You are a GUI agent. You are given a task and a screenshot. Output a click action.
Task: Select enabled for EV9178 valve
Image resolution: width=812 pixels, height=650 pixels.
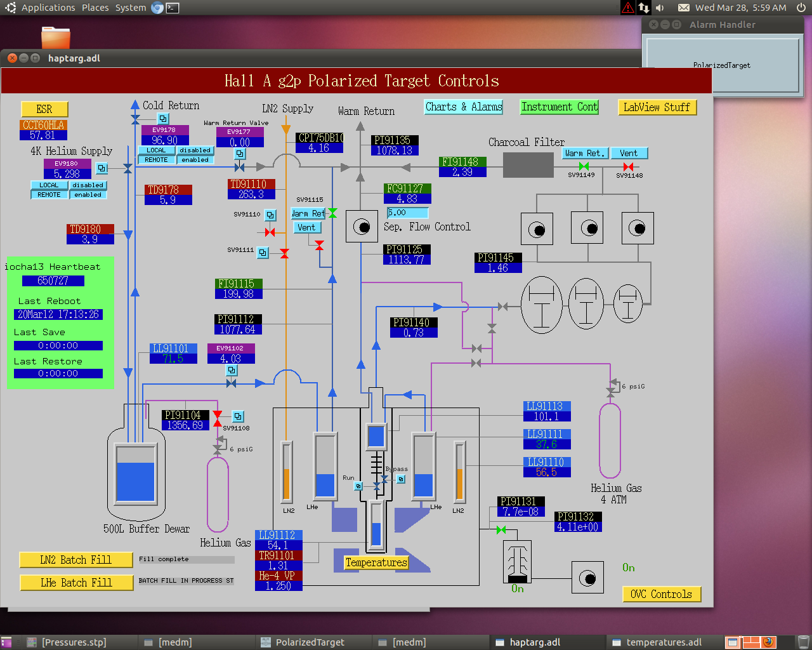pos(195,160)
